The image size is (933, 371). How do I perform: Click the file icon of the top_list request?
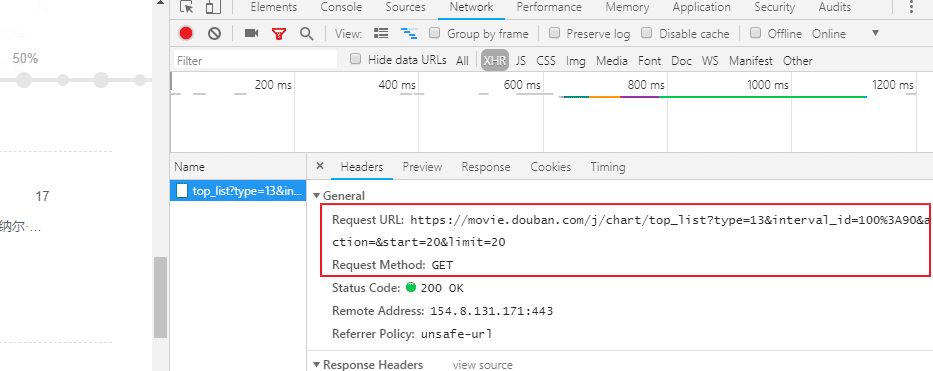pos(181,191)
